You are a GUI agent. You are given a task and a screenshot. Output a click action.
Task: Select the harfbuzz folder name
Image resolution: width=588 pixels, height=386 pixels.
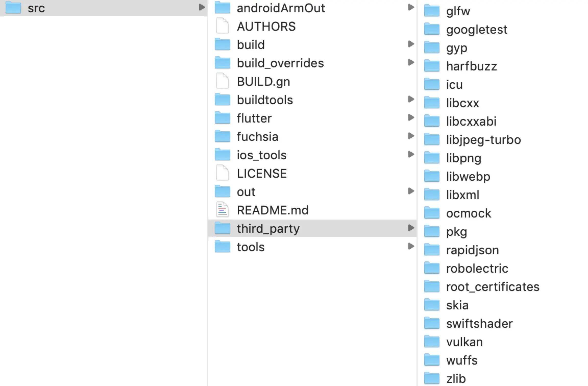point(471,66)
